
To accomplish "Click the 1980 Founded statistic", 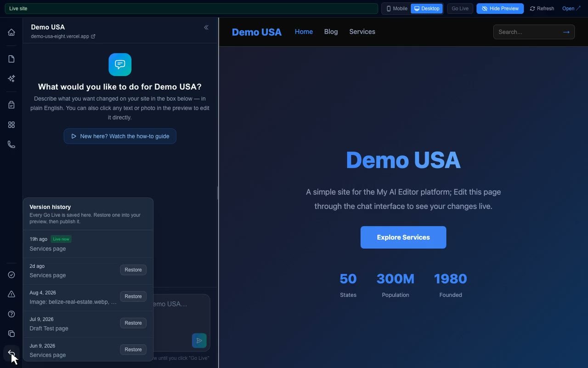I will (x=451, y=285).
